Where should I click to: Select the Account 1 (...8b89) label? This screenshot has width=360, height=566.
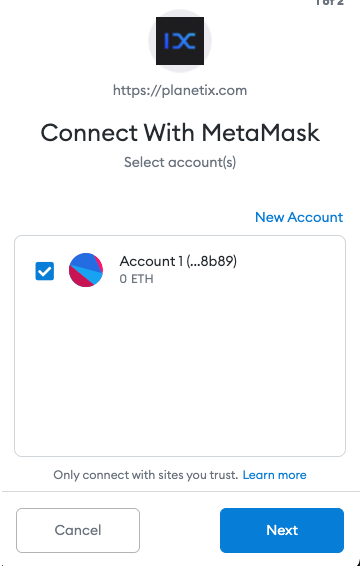tap(178, 261)
